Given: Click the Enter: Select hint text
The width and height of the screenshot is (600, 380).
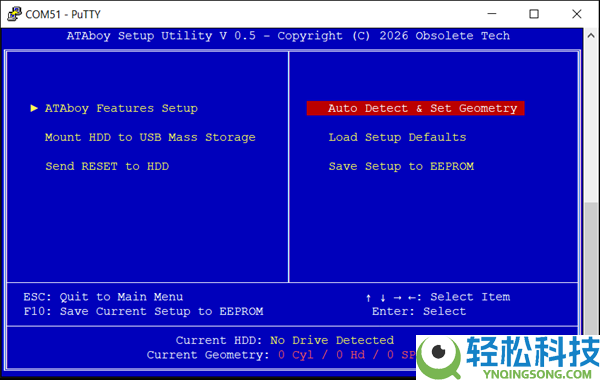Looking at the screenshot, I should click(419, 312).
